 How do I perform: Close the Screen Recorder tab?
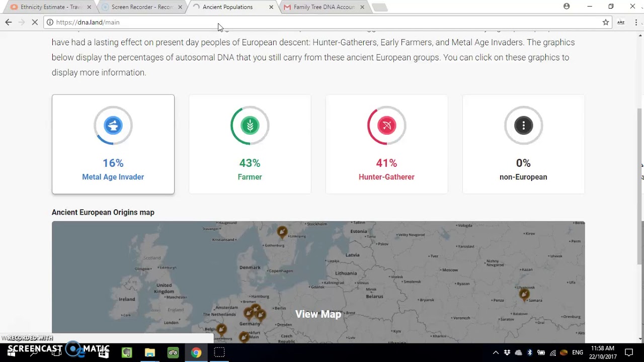[x=180, y=7]
